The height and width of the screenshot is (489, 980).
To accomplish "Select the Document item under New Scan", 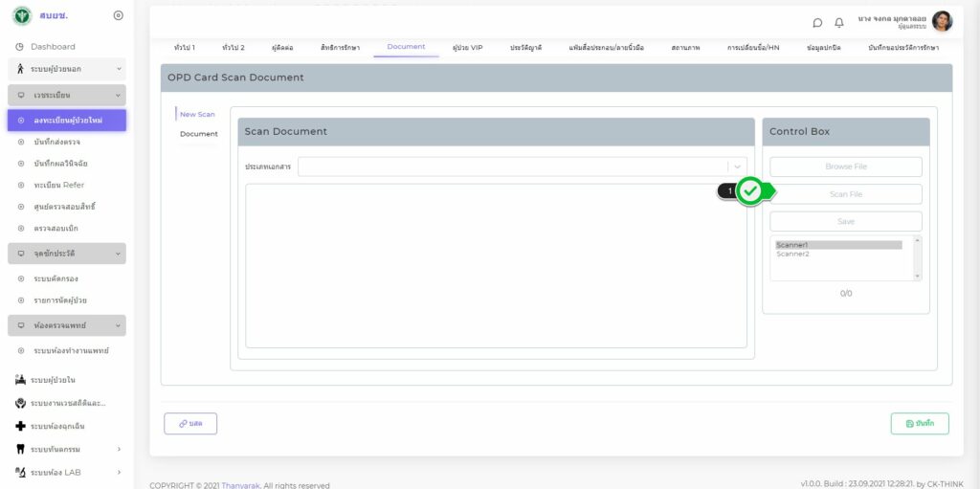I will point(199,134).
